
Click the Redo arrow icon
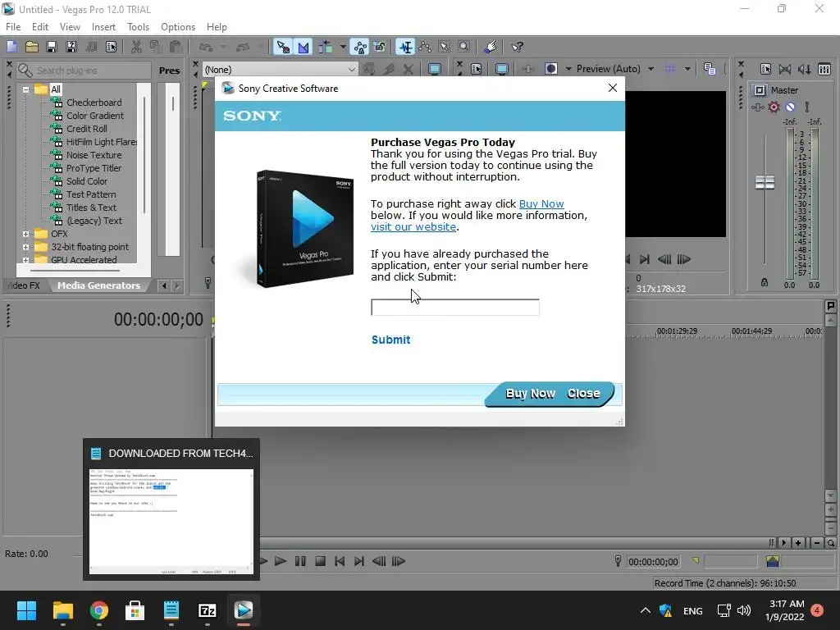[x=243, y=47]
